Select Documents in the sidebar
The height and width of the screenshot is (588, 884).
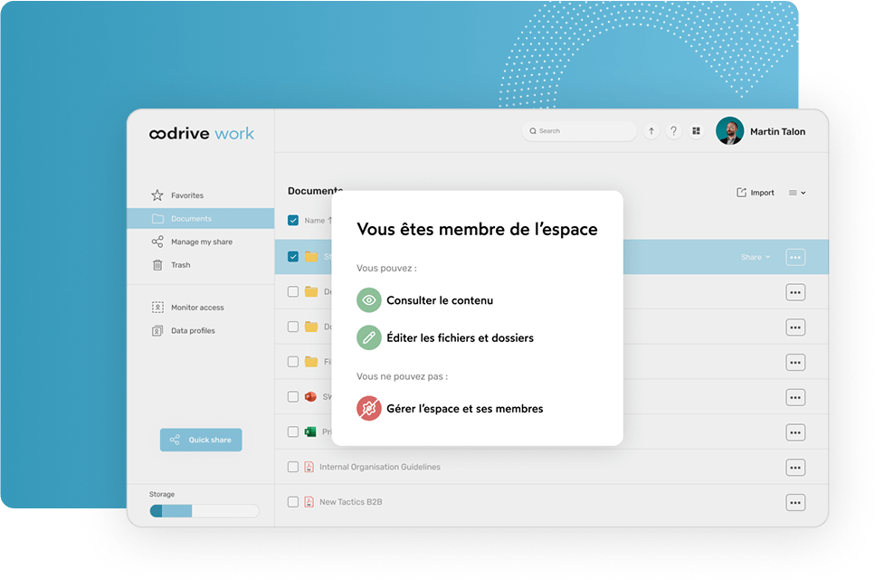(191, 219)
